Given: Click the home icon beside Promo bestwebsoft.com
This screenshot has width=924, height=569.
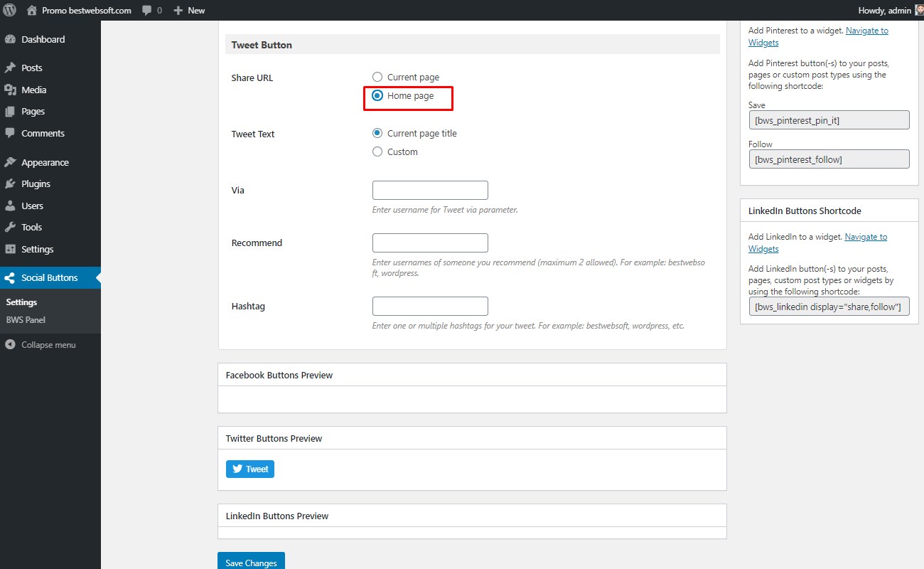Looking at the screenshot, I should 31,10.
